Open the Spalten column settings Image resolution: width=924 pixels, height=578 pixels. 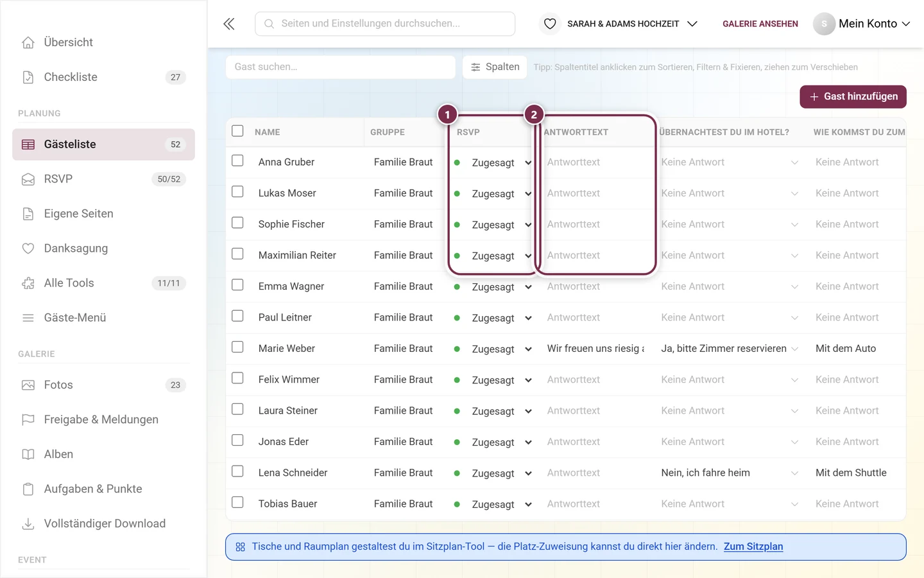[x=495, y=67]
